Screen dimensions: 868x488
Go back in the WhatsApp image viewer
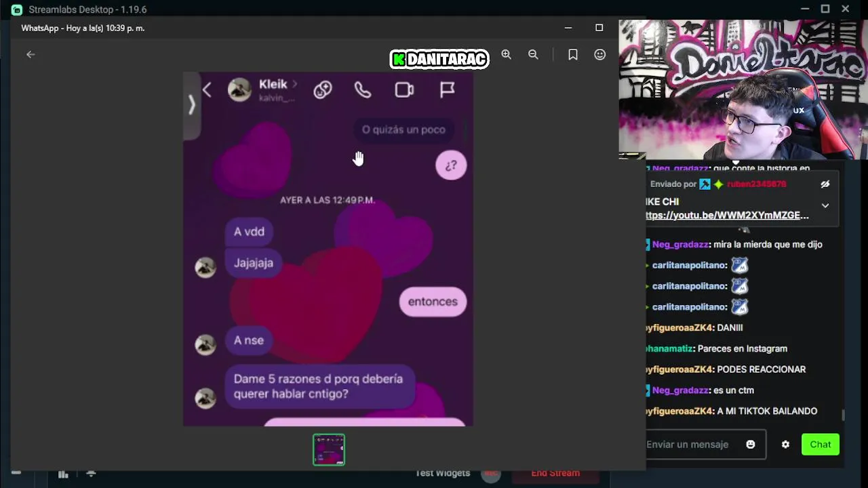click(31, 54)
